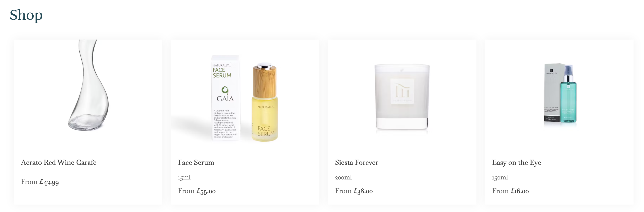This screenshot has width=644, height=212.
Task: Click the From £55.00 price
Action: [197, 191]
